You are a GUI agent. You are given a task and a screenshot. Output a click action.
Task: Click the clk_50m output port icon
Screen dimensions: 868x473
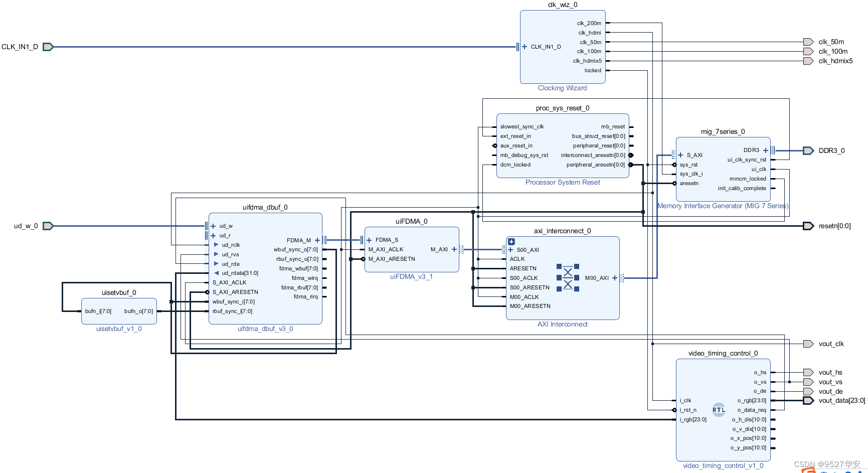click(808, 42)
